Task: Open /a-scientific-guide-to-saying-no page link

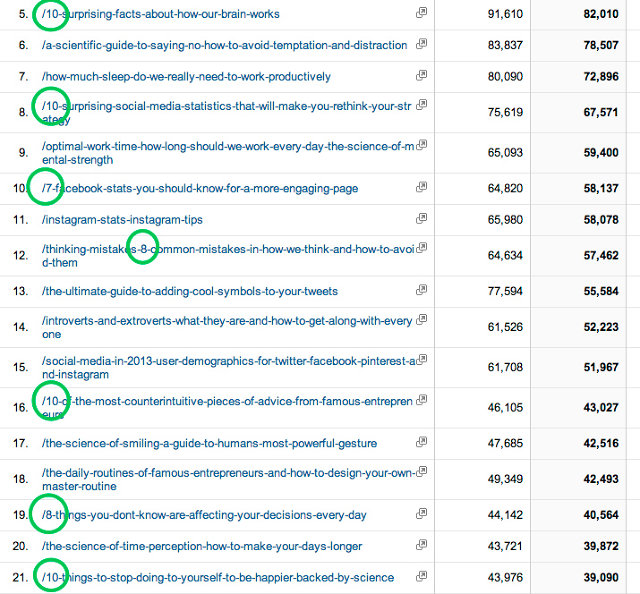Action: tap(224, 45)
